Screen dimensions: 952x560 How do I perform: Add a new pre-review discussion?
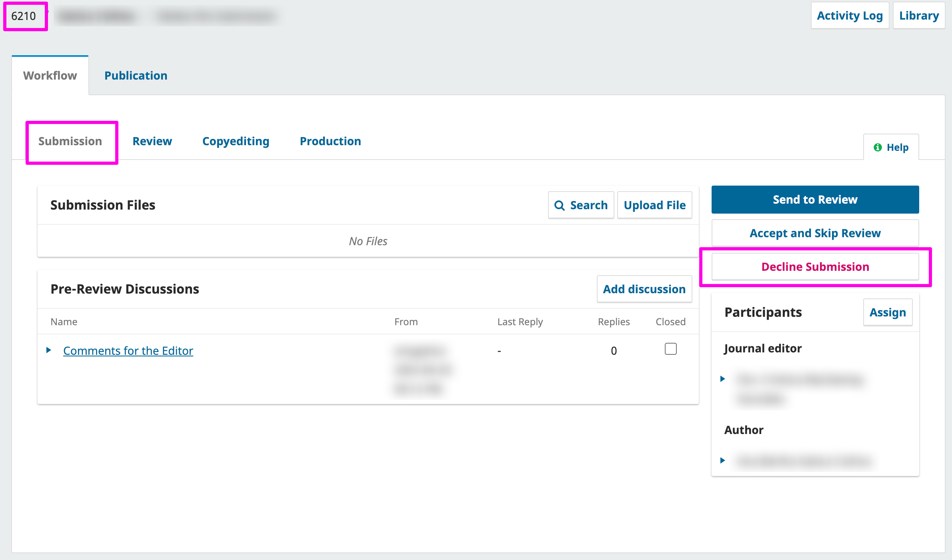[x=644, y=289]
